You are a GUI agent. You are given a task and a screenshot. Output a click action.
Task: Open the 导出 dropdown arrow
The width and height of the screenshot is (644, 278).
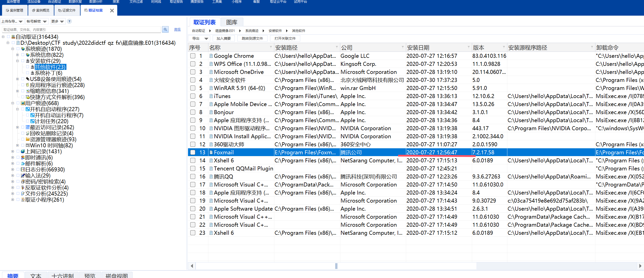click(206, 38)
